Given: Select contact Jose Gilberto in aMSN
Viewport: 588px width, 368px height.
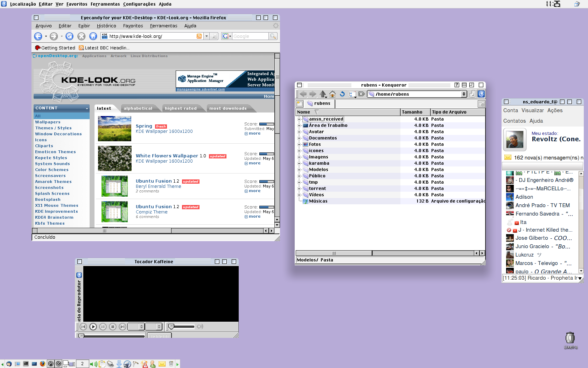Looking at the screenshot, I should click(x=539, y=238).
